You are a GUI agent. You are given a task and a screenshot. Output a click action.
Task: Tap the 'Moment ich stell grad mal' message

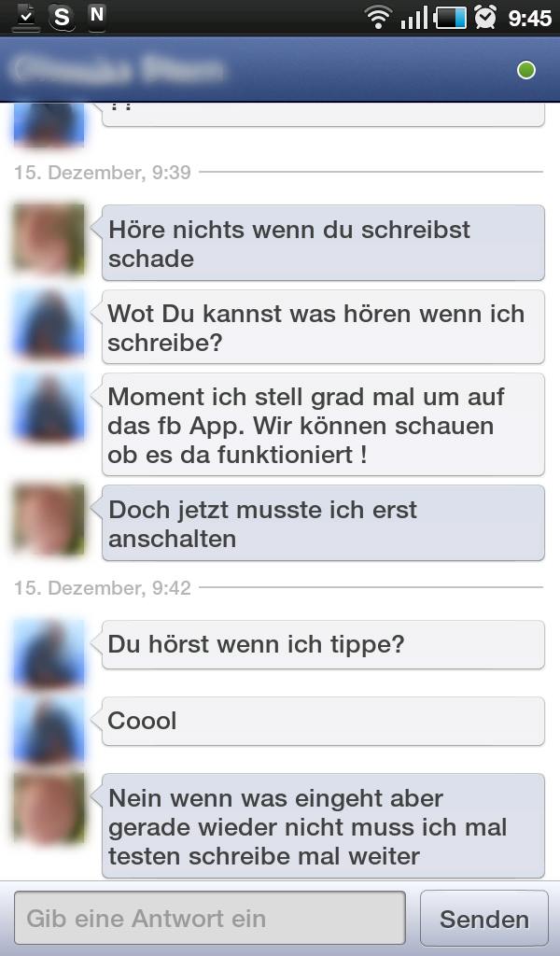[323, 425]
